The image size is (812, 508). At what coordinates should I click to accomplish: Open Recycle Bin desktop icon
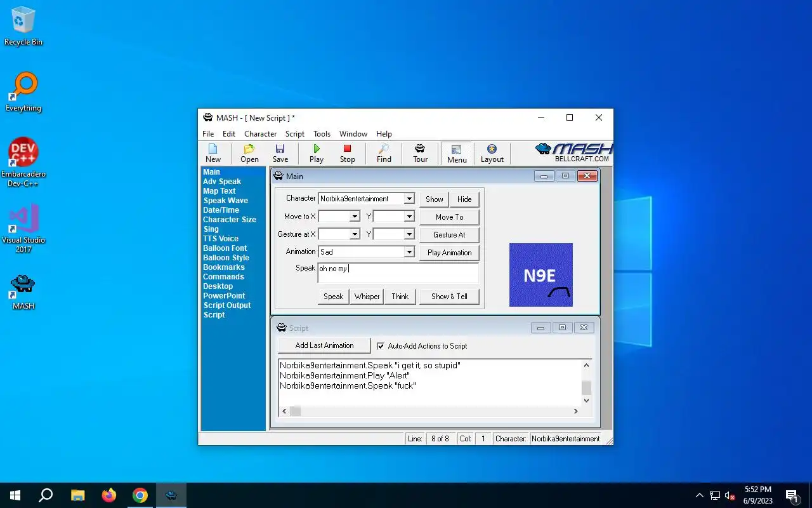click(x=23, y=27)
